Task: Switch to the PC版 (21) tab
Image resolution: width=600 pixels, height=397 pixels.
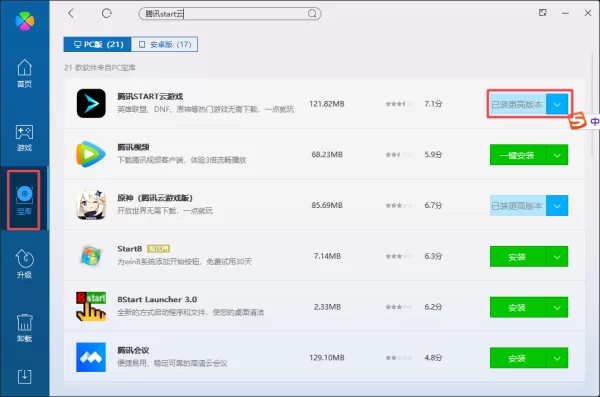Action: point(98,44)
